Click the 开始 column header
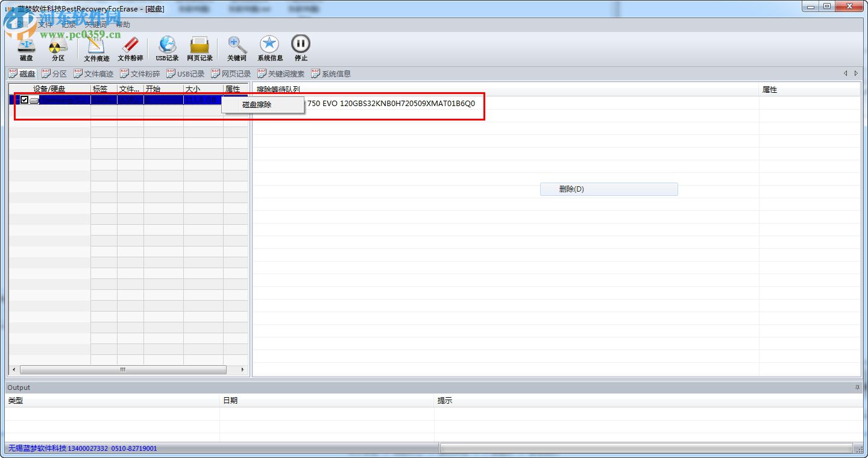This screenshot has width=868, height=458. click(163, 89)
